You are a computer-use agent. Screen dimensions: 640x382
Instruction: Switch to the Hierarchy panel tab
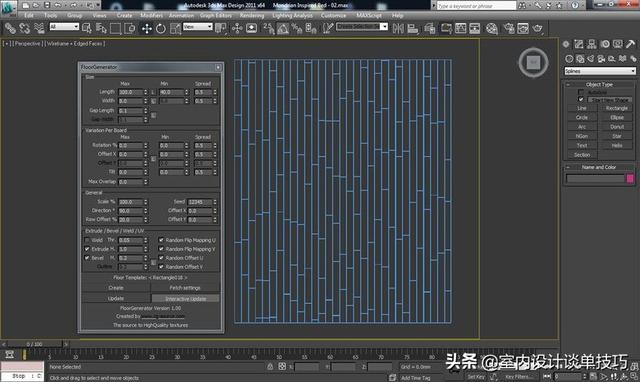coord(592,44)
